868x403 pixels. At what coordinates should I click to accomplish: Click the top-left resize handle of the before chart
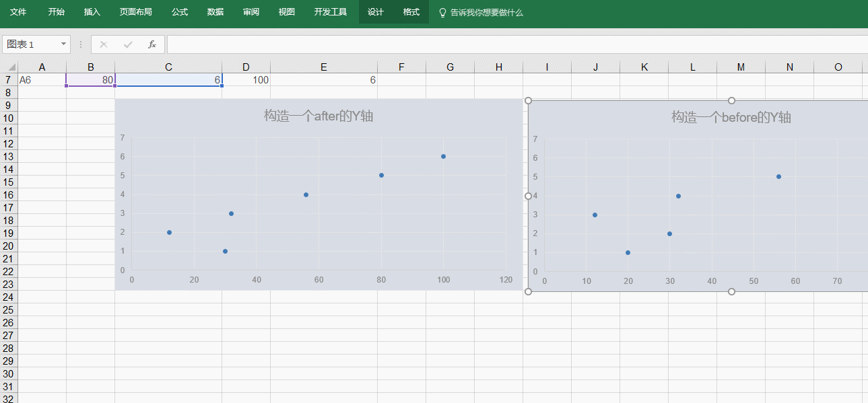tap(528, 101)
